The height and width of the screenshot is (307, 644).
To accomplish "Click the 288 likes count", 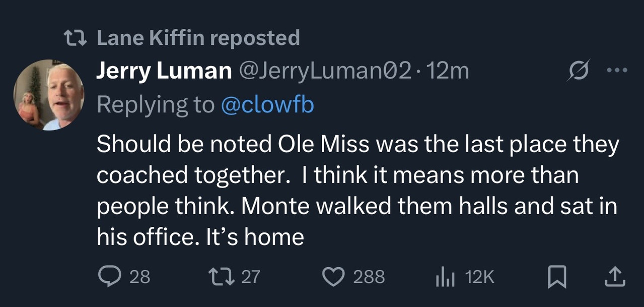I will click(369, 277).
